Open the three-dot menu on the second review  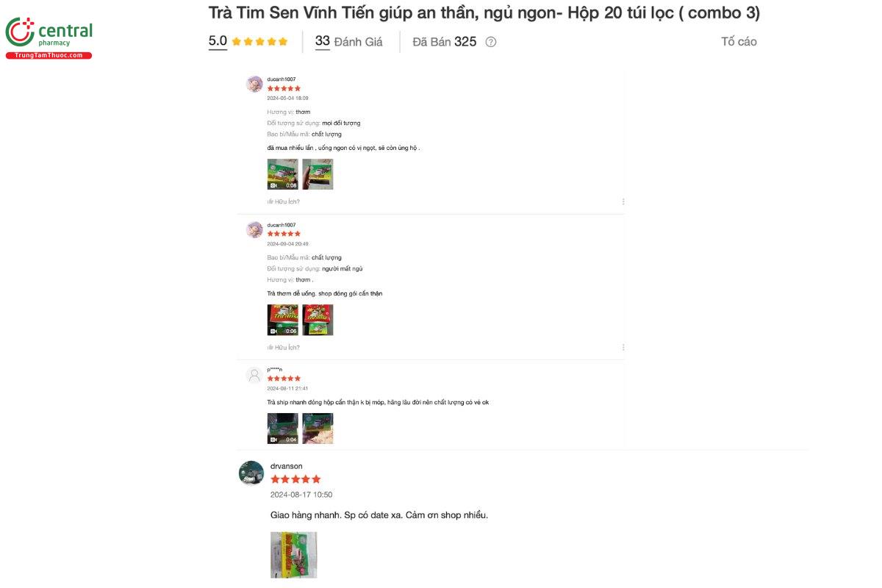coord(623,345)
